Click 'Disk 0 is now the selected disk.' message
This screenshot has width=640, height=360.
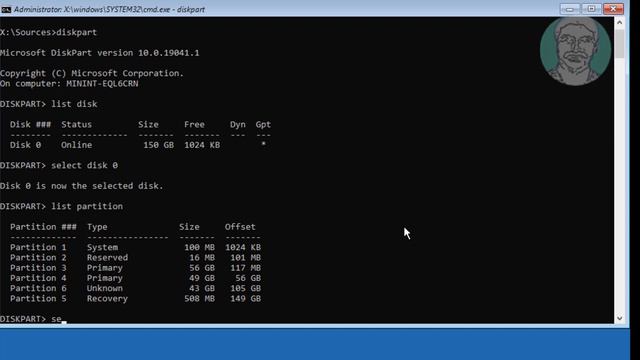click(82, 186)
